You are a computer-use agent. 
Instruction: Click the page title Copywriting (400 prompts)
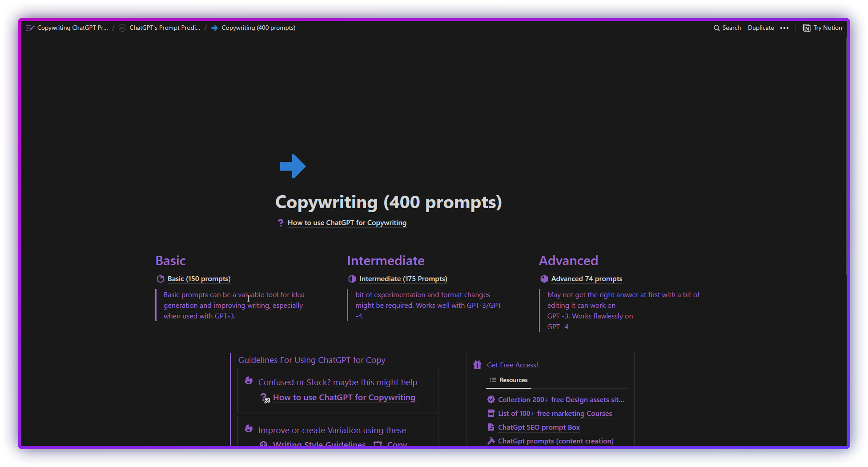tap(389, 202)
